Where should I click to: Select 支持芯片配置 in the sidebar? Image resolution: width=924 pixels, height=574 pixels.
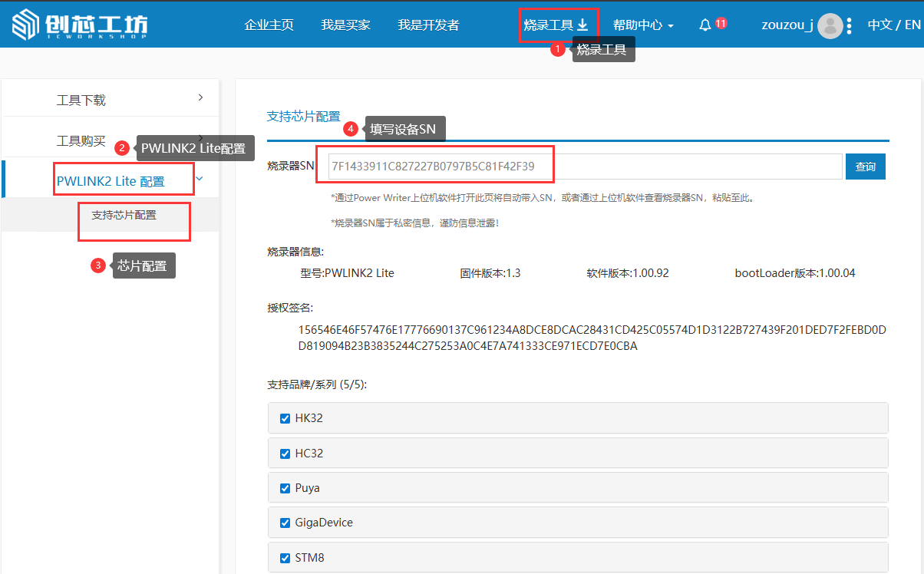[124, 216]
